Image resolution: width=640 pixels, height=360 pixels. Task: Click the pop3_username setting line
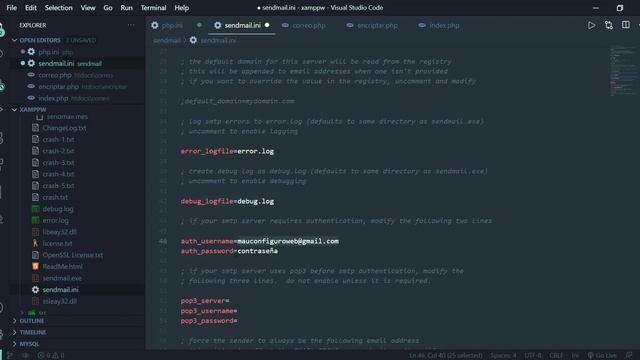coord(209,311)
